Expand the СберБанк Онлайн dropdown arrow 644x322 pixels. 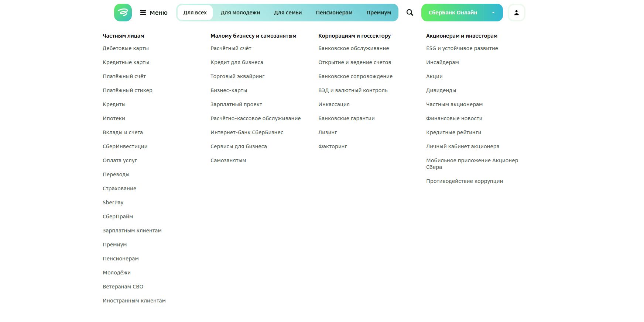click(x=493, y=13)
